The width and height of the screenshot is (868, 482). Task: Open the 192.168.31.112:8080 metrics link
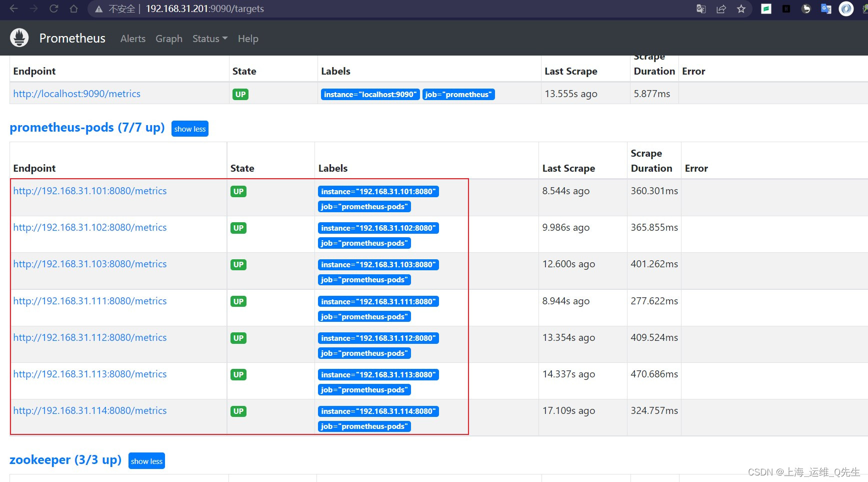pyautogui.click(x=90, y=337)
